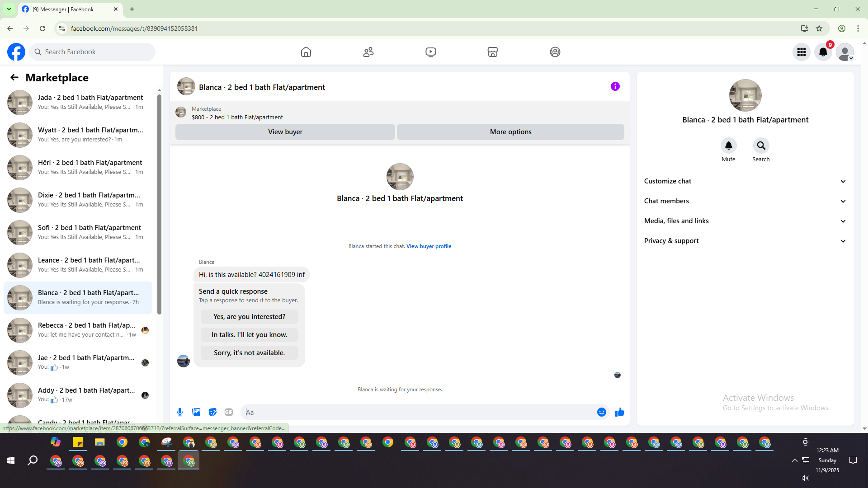Open the emoji picker in message box

[601, 412]
